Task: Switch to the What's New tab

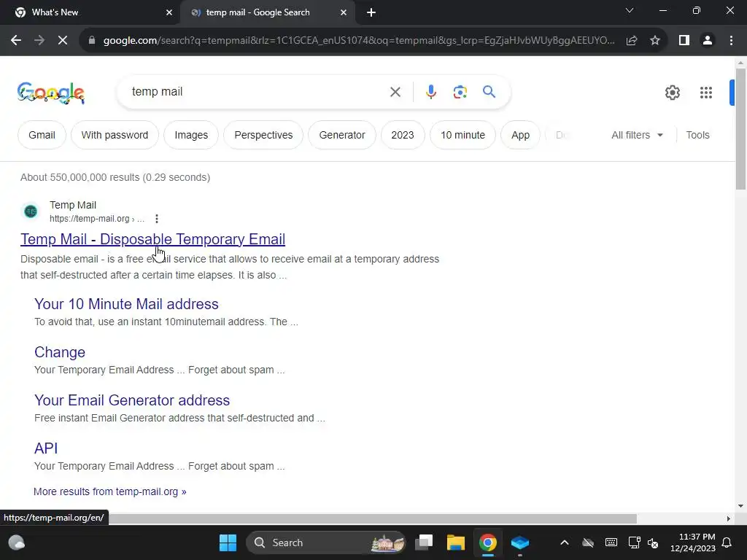Action: pyautogui.click(x=90, y=12)
